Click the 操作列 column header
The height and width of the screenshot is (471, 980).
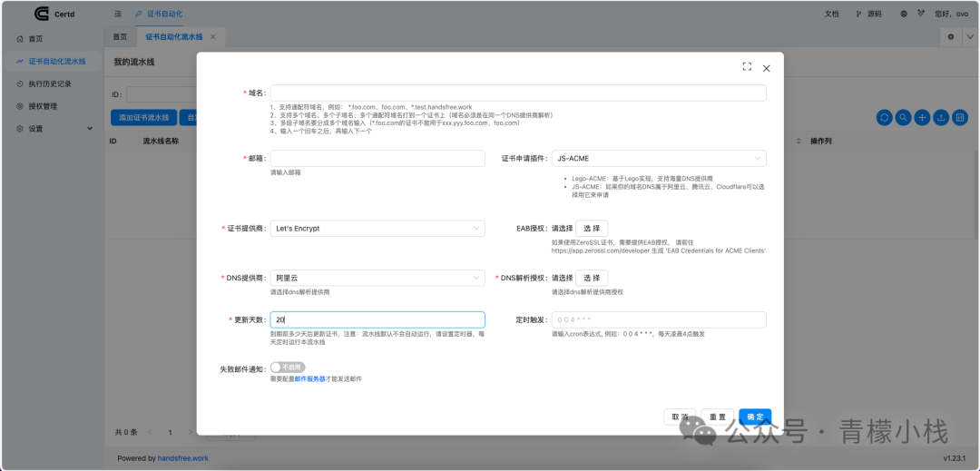tap(820, 142)
